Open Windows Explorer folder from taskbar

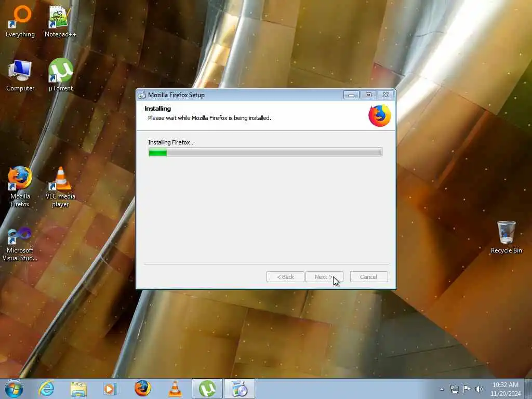[78, 389]
